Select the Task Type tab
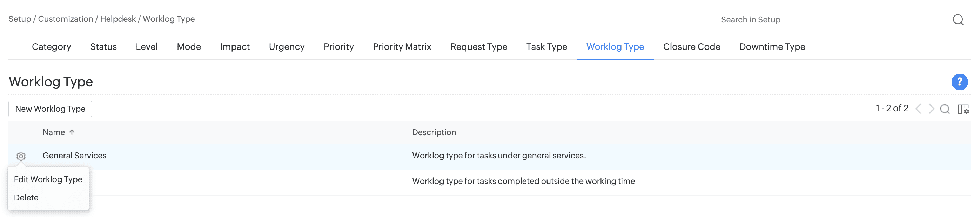980x217 pixels. pyautogui.click(x=546, y=47)
